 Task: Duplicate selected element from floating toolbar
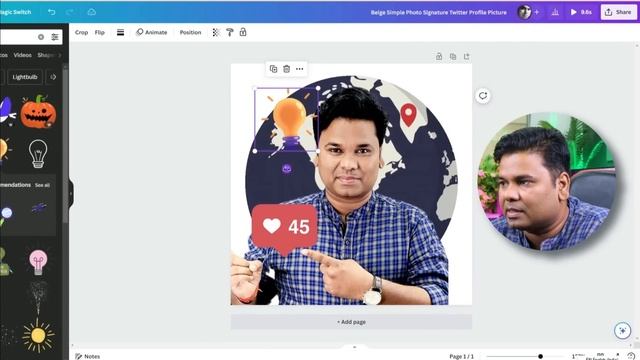tap(273, 69)
